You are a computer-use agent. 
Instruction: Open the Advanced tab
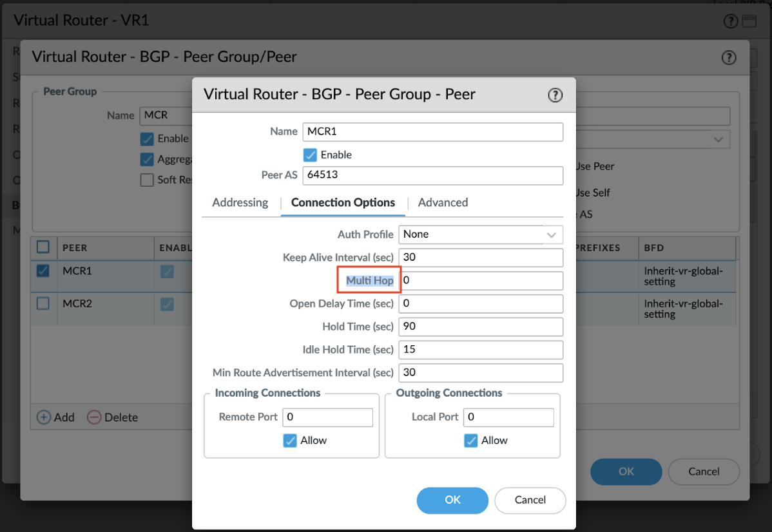point(443,202)
